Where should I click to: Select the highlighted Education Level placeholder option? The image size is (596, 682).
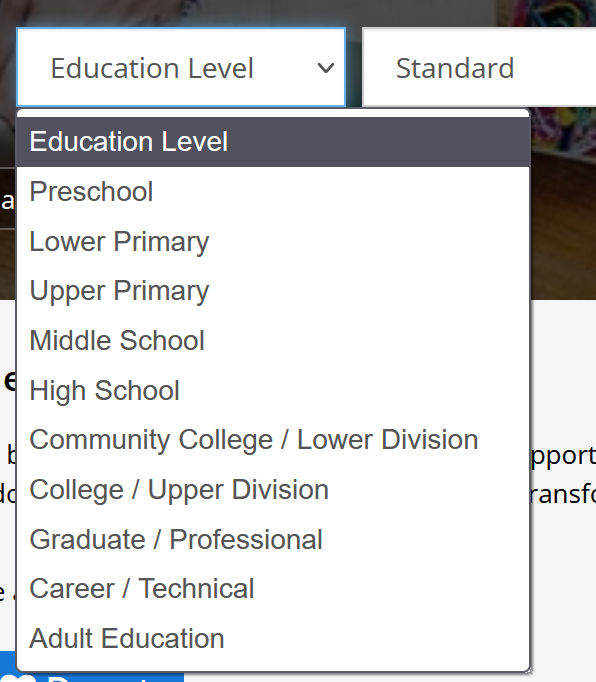coord(273,142)
